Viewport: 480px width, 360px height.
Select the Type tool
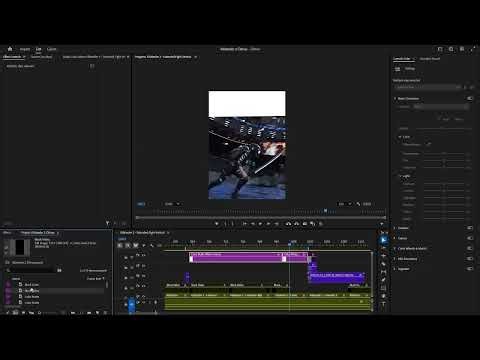pyautogui.click(x=383, y=304)
